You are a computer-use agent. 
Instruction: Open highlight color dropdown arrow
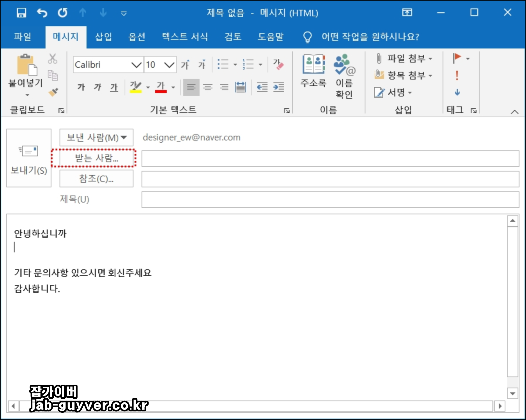pos(148,87)
